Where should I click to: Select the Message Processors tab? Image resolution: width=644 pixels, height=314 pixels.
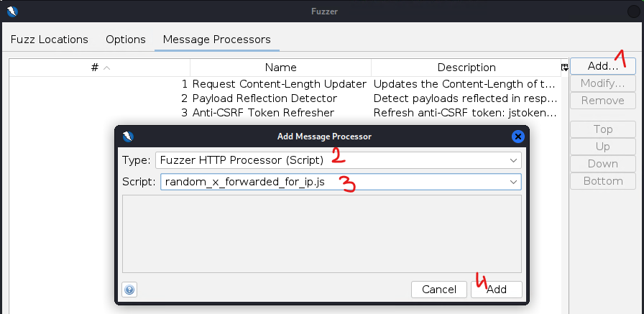(x=216, y=40)
